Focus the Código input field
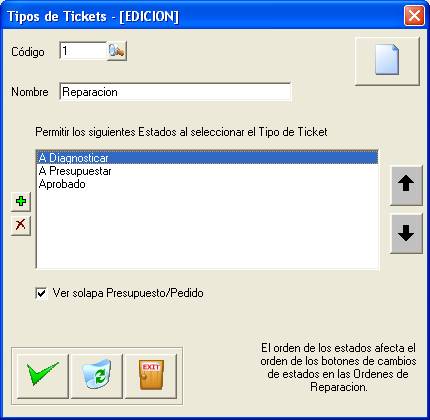The width and height of the screenshot is (430, 420). coord(83,51)
